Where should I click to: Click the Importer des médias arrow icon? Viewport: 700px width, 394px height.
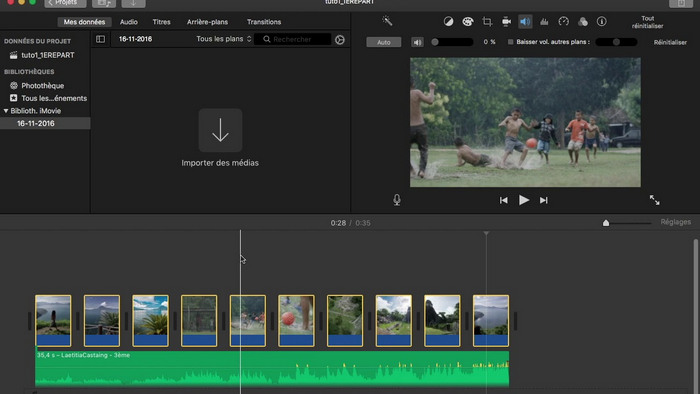(x=220, y=130)
